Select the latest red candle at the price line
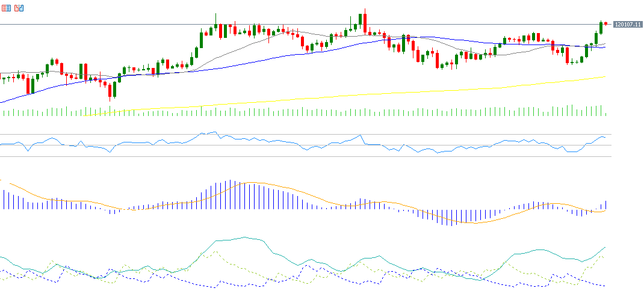This screenshot has width=644, height=303. [x=605, y=23]
